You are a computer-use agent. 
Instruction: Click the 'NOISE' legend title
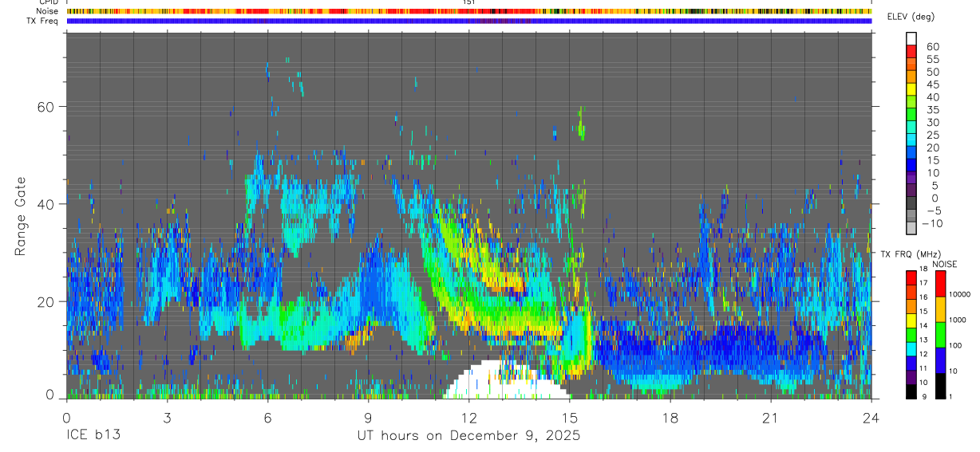pyautogui.click(x=945, y=264)
